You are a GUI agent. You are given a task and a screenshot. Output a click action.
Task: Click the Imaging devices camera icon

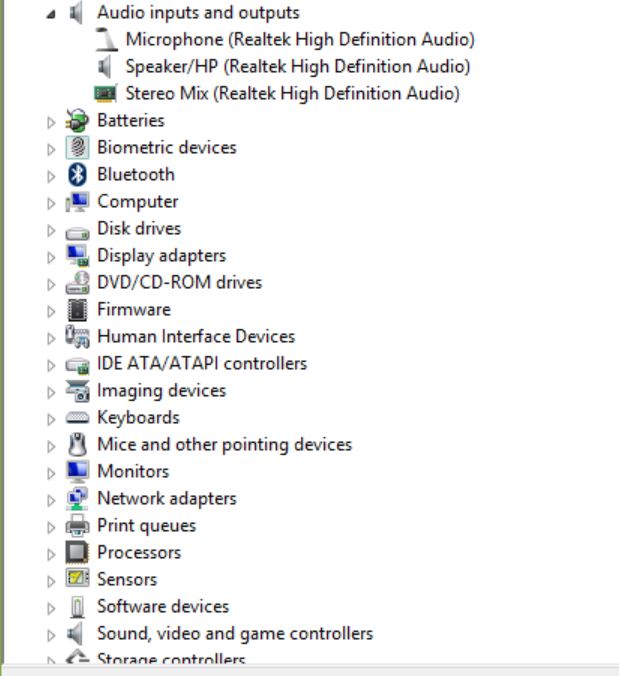pyautogui.click(x=77, y=390)
